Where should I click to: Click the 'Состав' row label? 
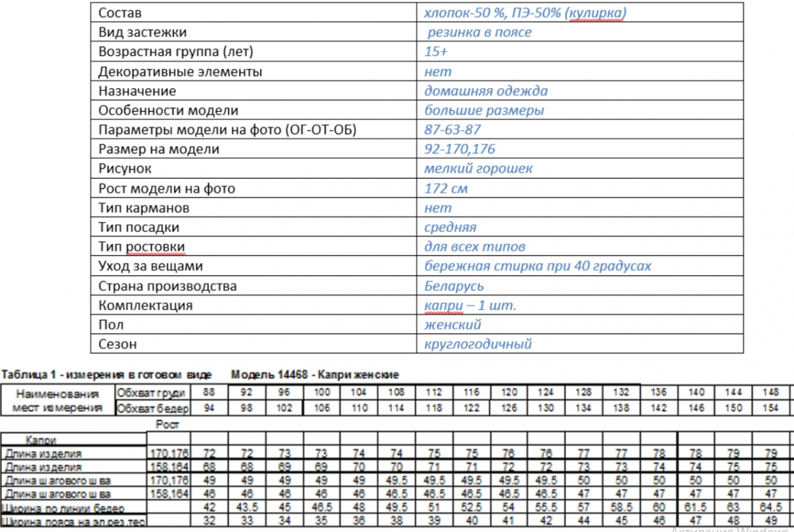120,12
